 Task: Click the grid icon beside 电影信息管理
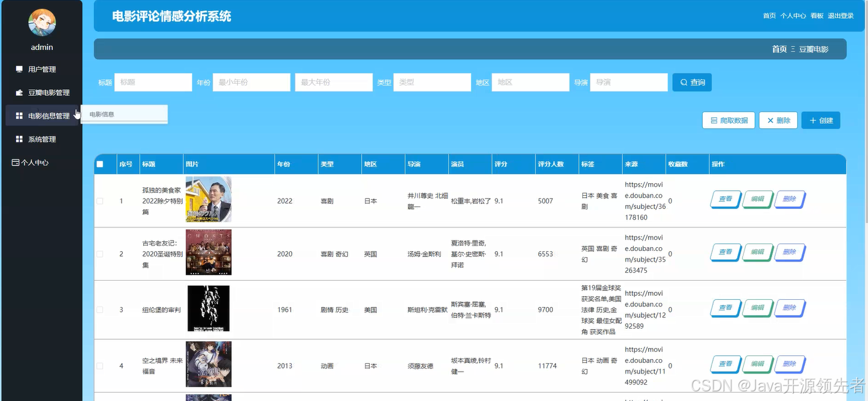(19, 116)
